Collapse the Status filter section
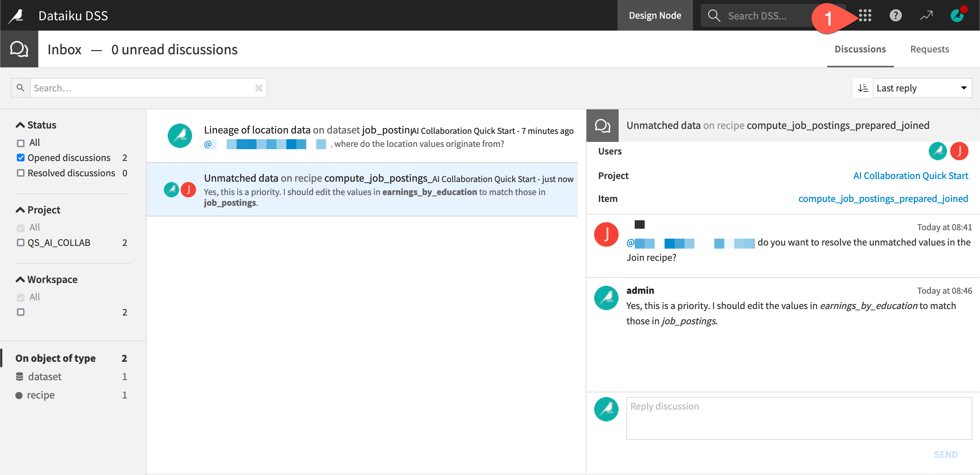The height and width of the screenshot is (475, 980). pos(20,124)
